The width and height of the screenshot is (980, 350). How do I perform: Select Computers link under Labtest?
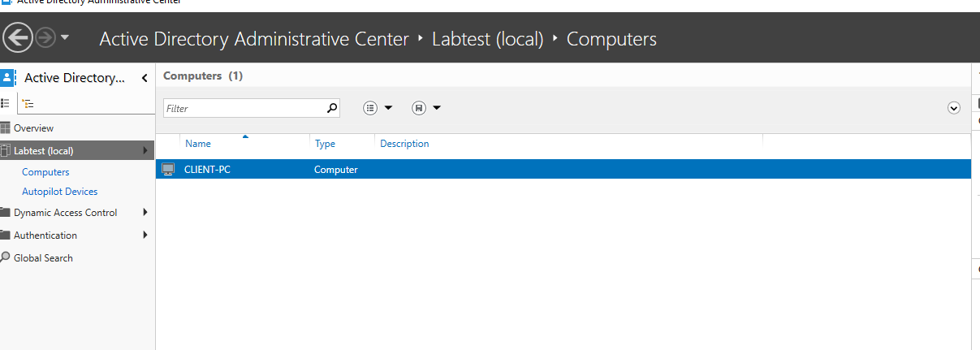tap(45, 172)
